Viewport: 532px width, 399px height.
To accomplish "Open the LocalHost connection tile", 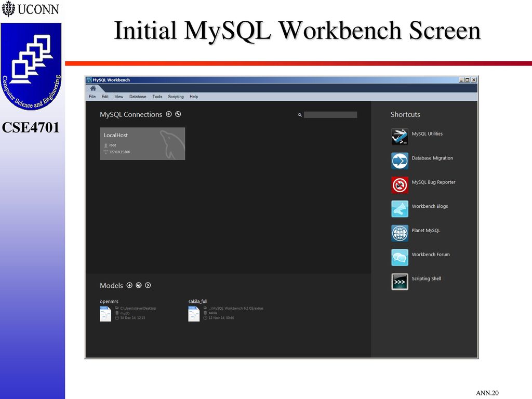I will pos(142,143).
